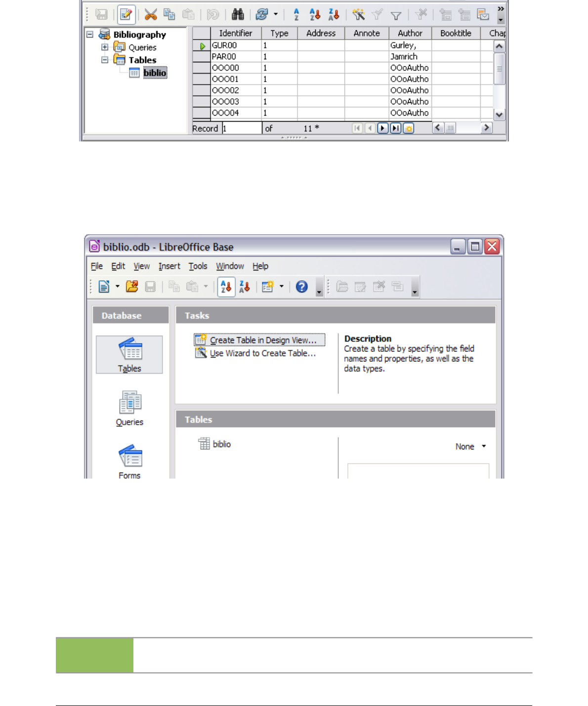Viewport: 588px width, 706px height.
Task: Open Find Record with the binoculars icon
Action: [238, 15]
